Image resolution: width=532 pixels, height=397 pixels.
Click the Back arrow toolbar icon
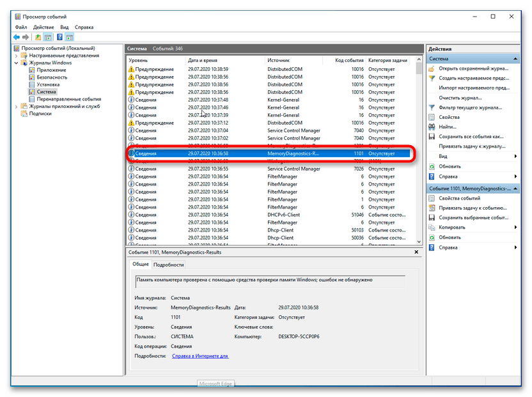click(17, 37)
